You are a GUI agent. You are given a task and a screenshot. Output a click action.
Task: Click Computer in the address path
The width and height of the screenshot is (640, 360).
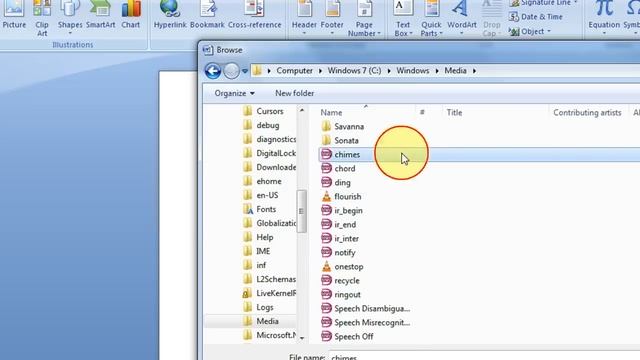(294, 71)
